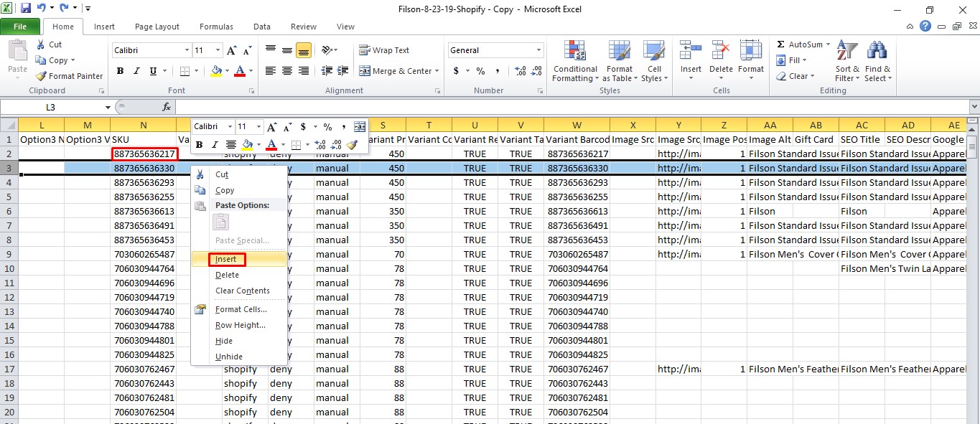Click the ribbon Increase Indent icon

342,71
